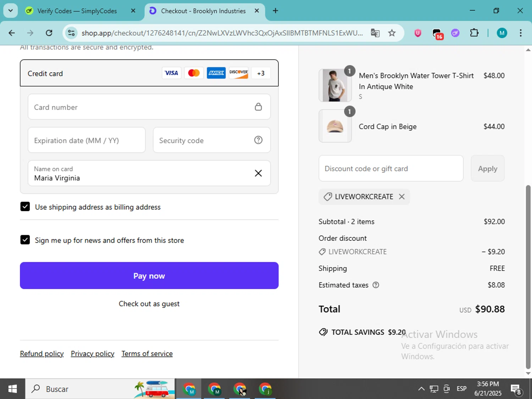Click the browser back arrow
The height and width of the screenshot is (399, 532).
(12, 33)
